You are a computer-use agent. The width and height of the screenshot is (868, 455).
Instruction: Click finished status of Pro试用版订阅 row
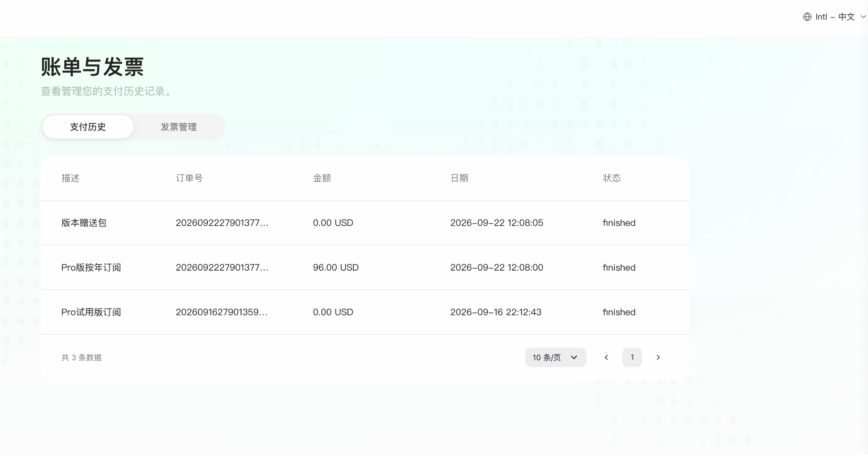click(619, 312)
